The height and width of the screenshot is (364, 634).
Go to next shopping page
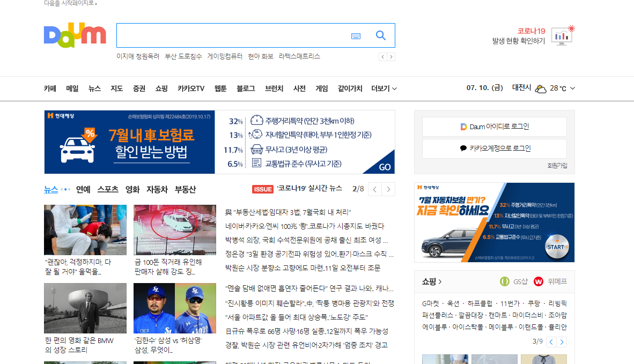pyautogui.click(x=562, y=342)
